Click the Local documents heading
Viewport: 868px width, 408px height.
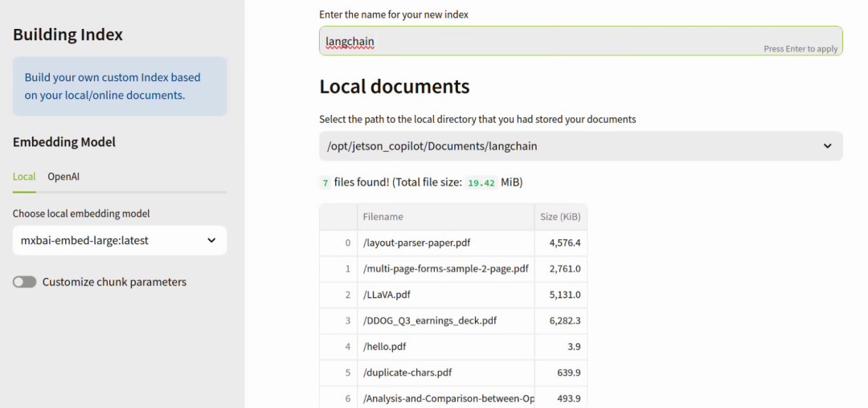pos(395,87)
